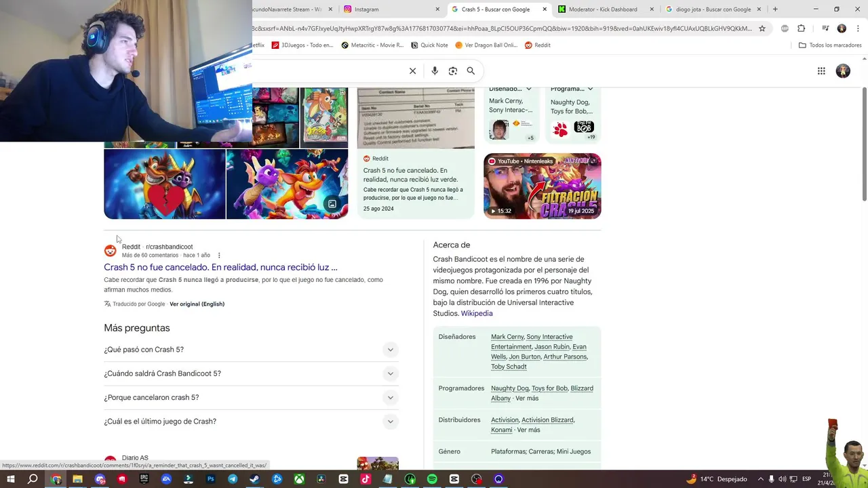Open File Explorer from the taskbar

pos(77,479)
